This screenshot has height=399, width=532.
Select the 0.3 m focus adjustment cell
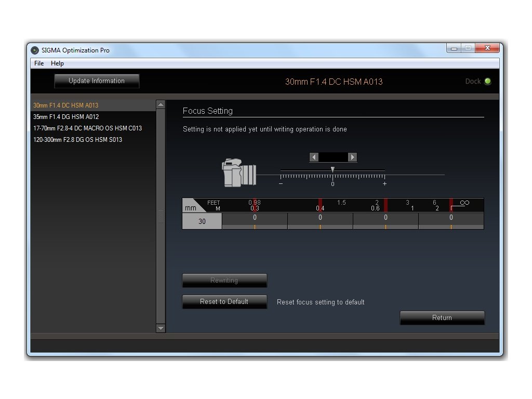pyautogui.click(x=255, y=221)
